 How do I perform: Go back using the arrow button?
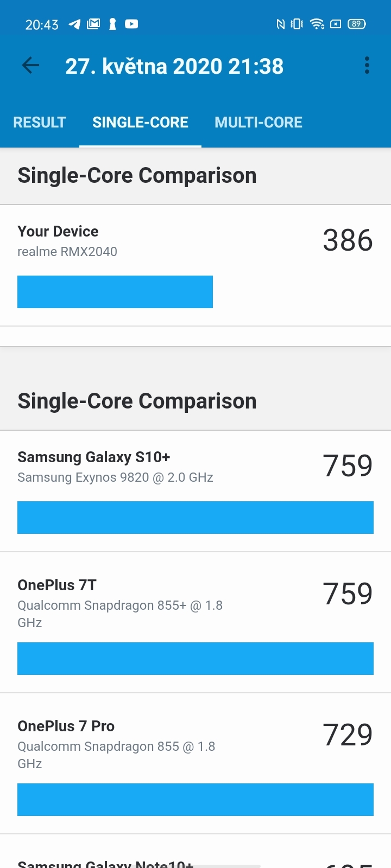[30, 65]
